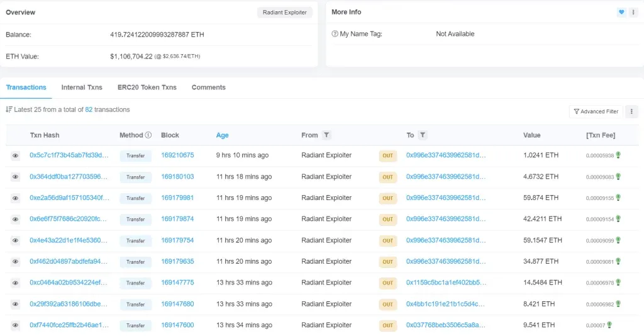
Task: Open the Advanced Filter options
Action: [x=595, y=111]
